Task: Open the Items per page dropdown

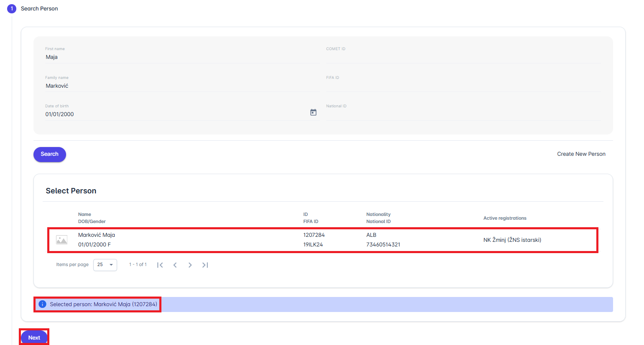Action: click(105, 265)
